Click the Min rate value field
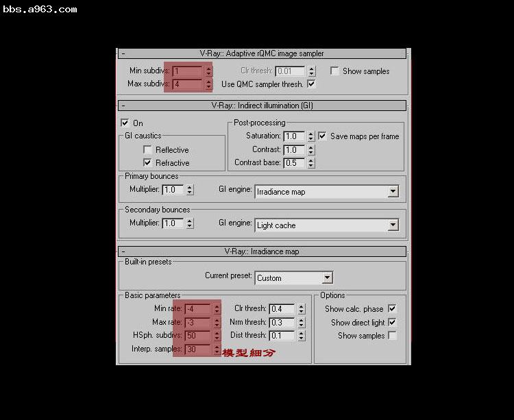The image size is (514, 420). point(197,308)
